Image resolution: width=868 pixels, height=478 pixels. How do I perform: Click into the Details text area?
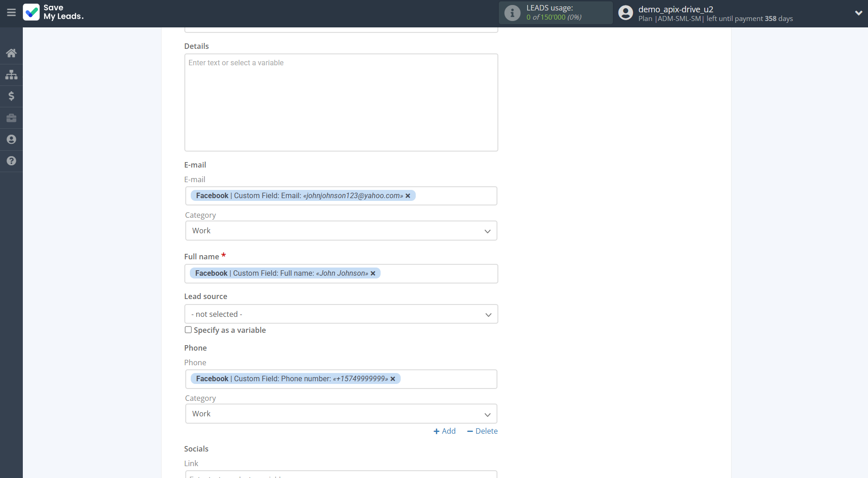pyautogui.click(x=341, y=103)
